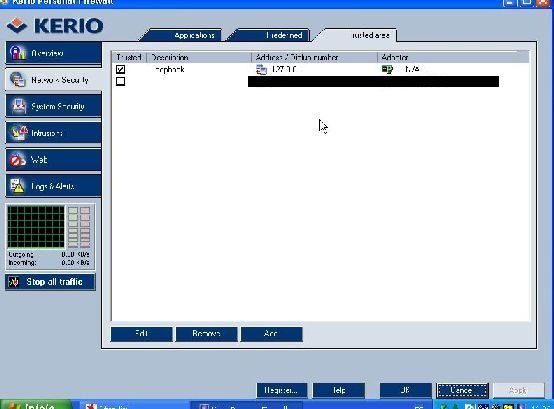Select Network Security in sidebar
554x409 pixels.
click(54, 80)
